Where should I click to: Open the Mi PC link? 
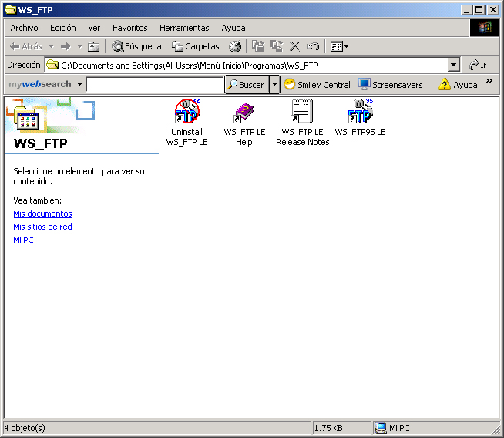pos(23,240)
